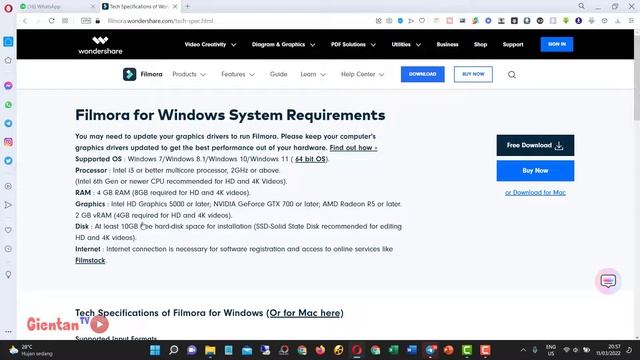Viewport: 640px width, 360px height.
Task: Open the camera snapshot tool
Action: click(x=389, y=21)
